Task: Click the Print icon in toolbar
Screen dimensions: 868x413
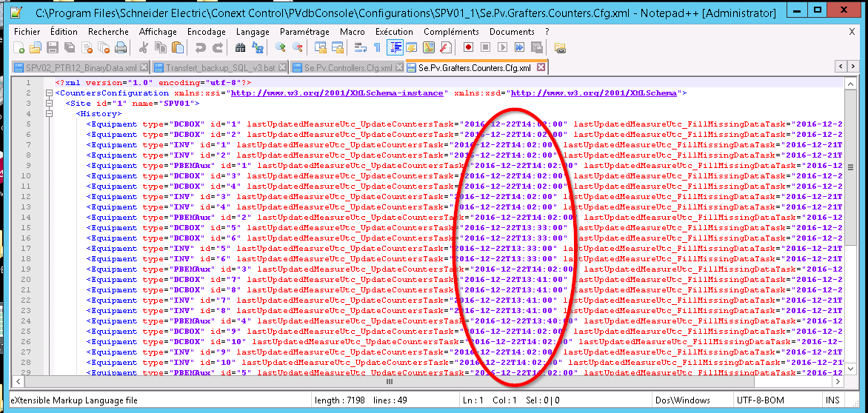Action: [x=120, y=48]
